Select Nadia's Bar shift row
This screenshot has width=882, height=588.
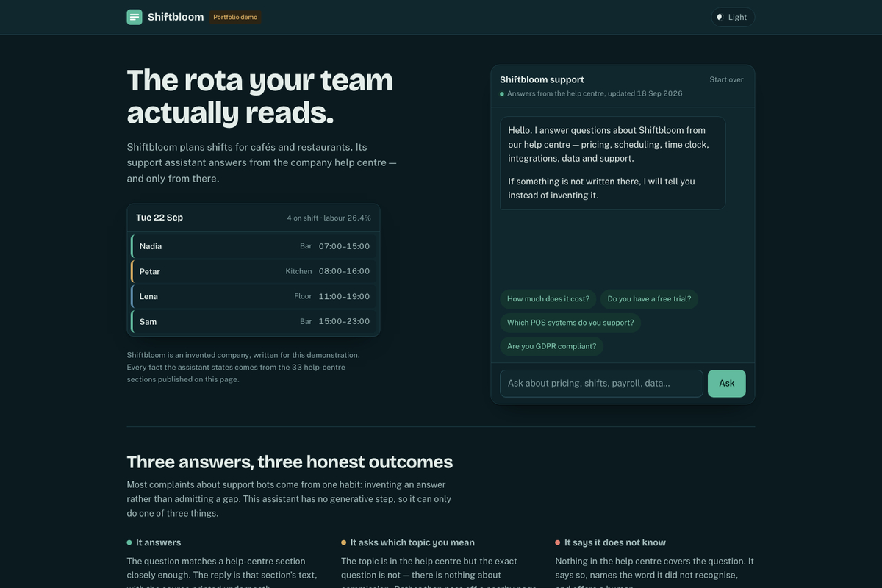(254, 246)
